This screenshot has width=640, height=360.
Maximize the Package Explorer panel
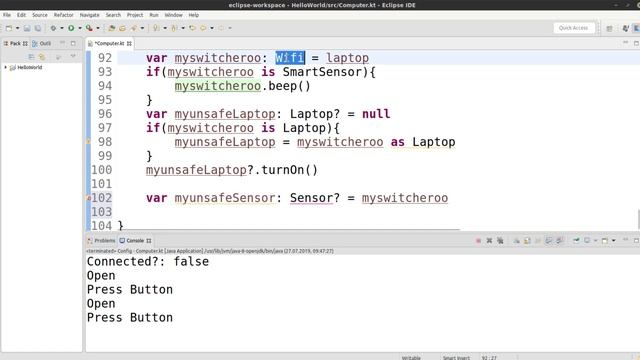pyautogui.click(x=73, y=43)
